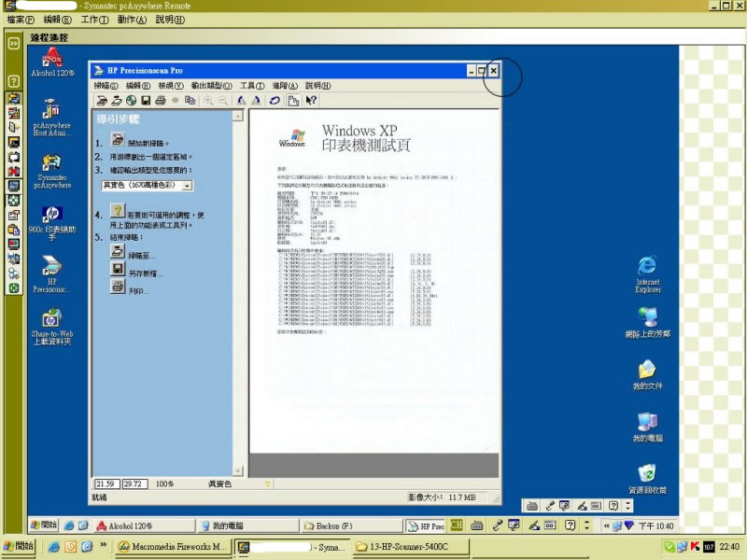Image resolution: width=747 pixels, height=560 pixels.
Task: Open the 說明(H) menu in Precisionscan
Action: click(x=317, y=86)
